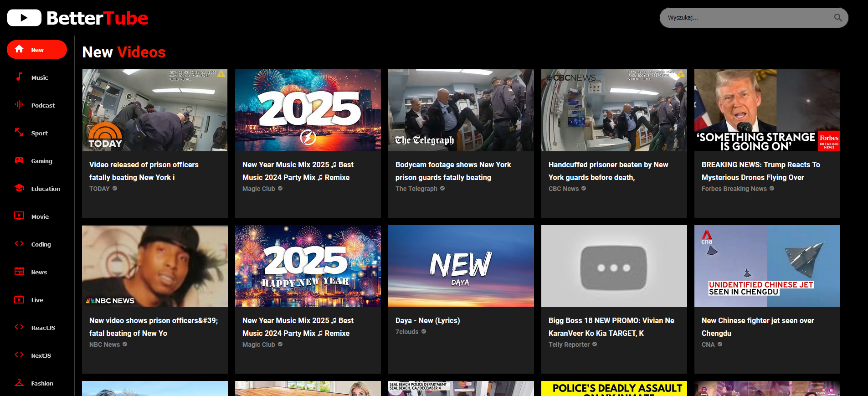Play the Happy New Year 2025 thumbnail
Screen dimensions: 868x396
coord(308,266)
